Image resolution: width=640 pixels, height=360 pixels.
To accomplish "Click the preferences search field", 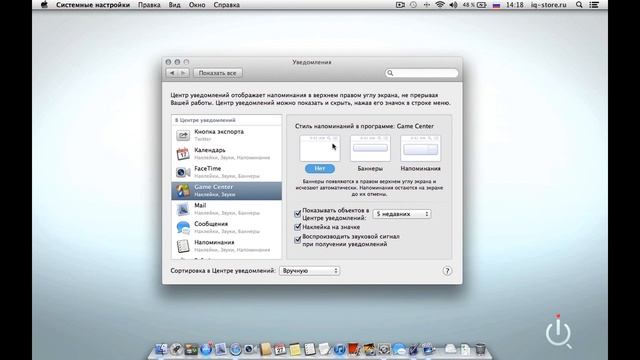I will pos(422,73).
